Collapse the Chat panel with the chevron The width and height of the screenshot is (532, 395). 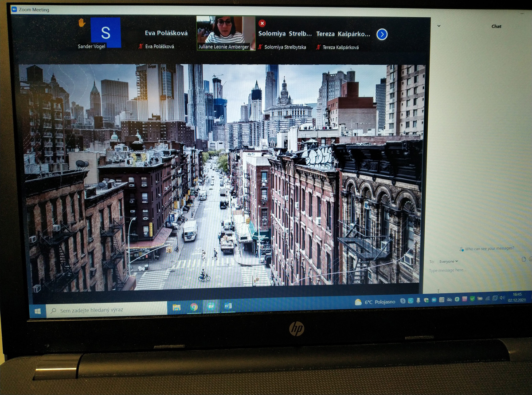click(x=439, y=26)
